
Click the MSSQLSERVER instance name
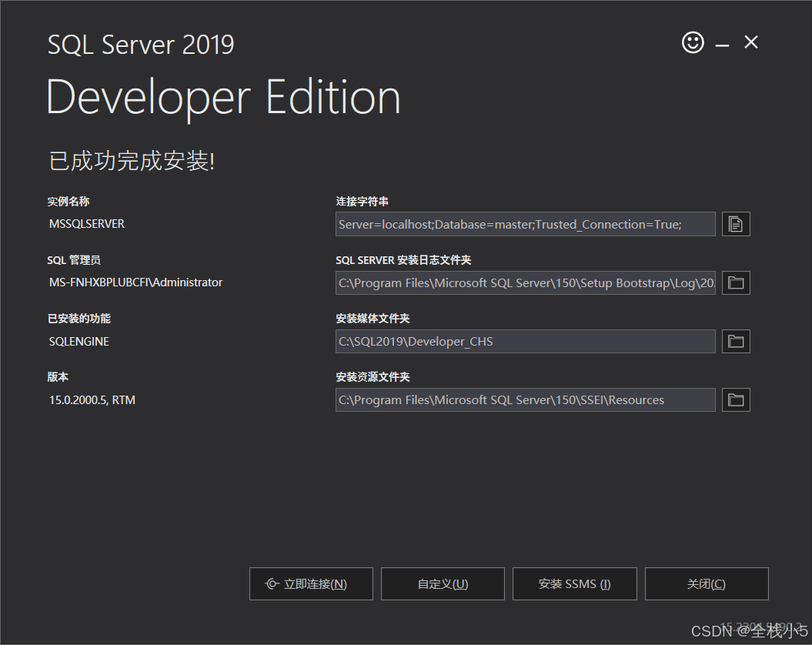(x=86, y=224)
